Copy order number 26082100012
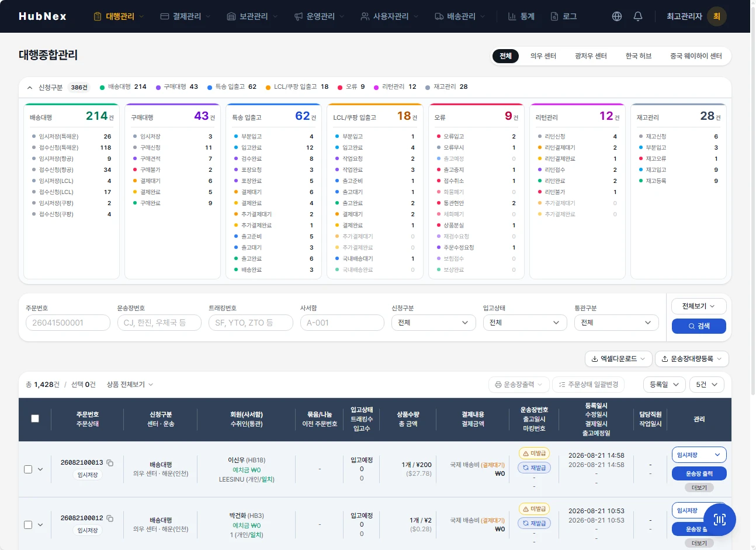 pyautogui.click(x=110, y=518)
